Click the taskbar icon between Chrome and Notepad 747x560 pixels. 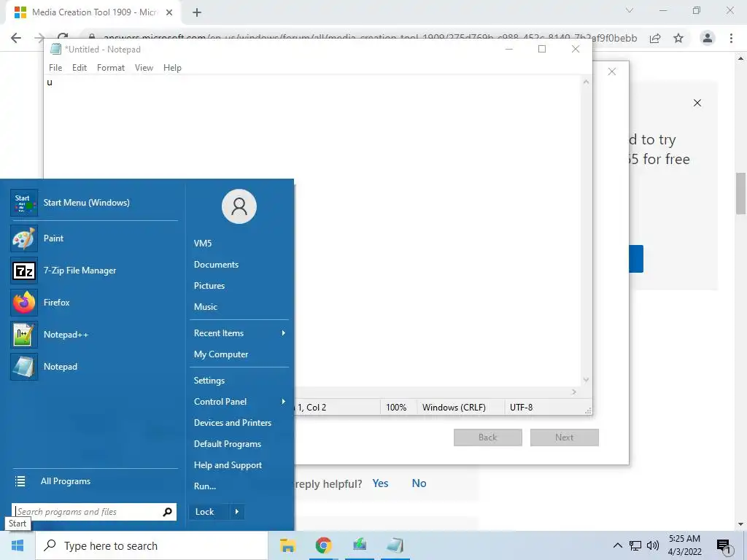click(359, 545)
